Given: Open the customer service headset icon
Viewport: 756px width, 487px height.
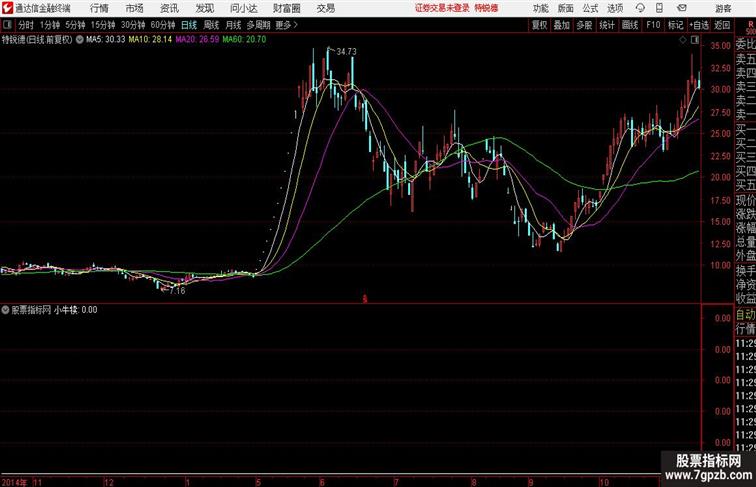Looking at the screenshot, I should pos(640,8).
